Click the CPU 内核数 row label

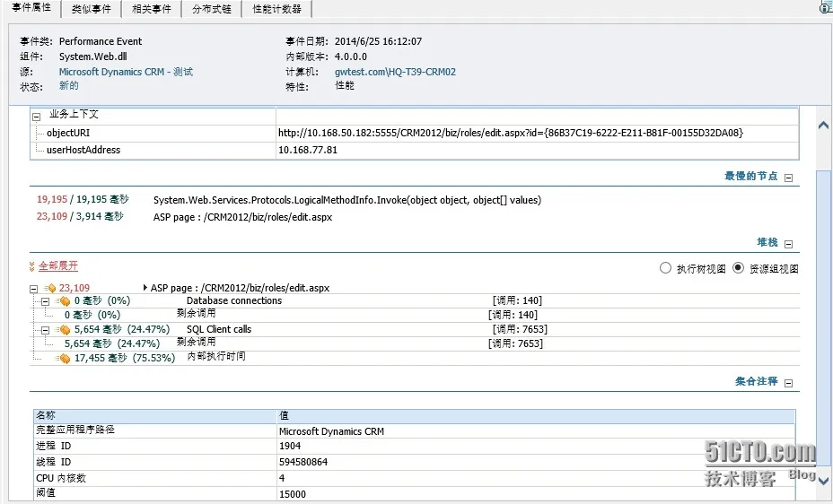[x=61, y=478]
